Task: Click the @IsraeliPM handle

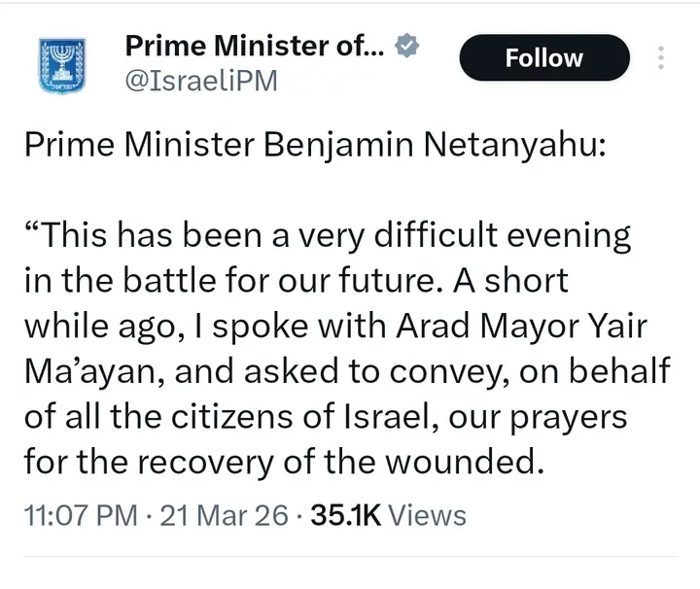Action: click(201, 80)
